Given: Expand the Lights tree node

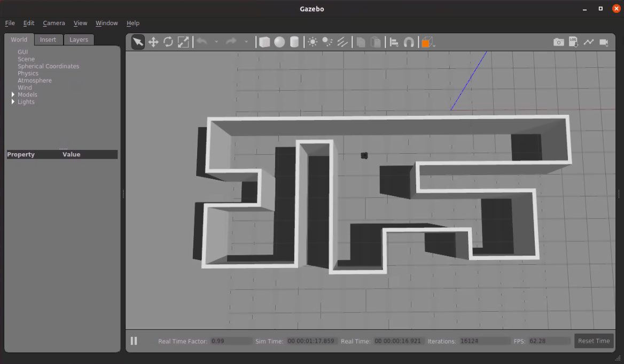Looking at the screenshot, I should pos(13,102).
